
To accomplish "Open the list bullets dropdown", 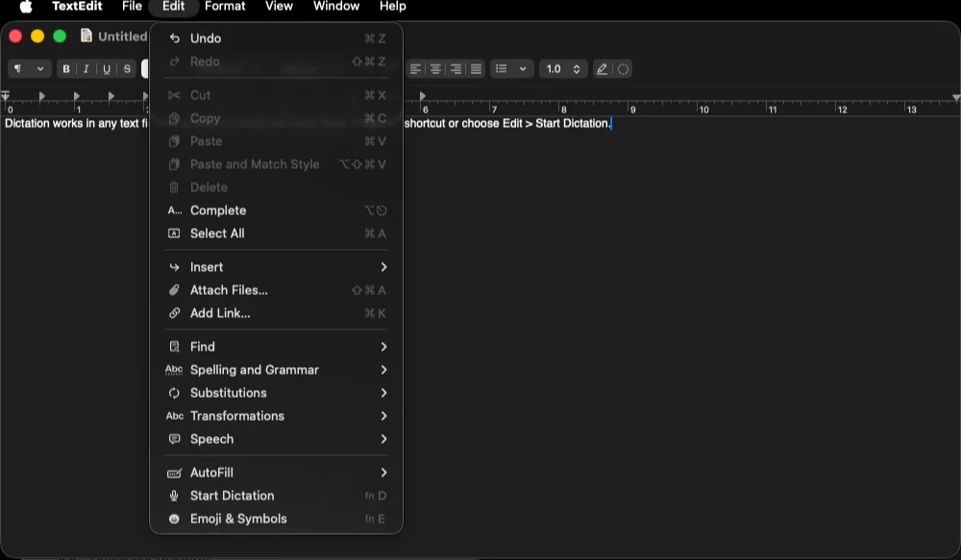I will (x=511, y=69).
